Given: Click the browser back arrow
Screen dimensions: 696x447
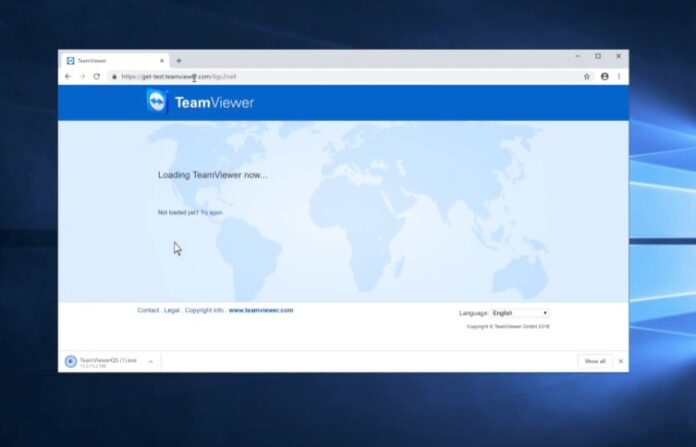Looking at the screenshot, I should pos(68,76).
